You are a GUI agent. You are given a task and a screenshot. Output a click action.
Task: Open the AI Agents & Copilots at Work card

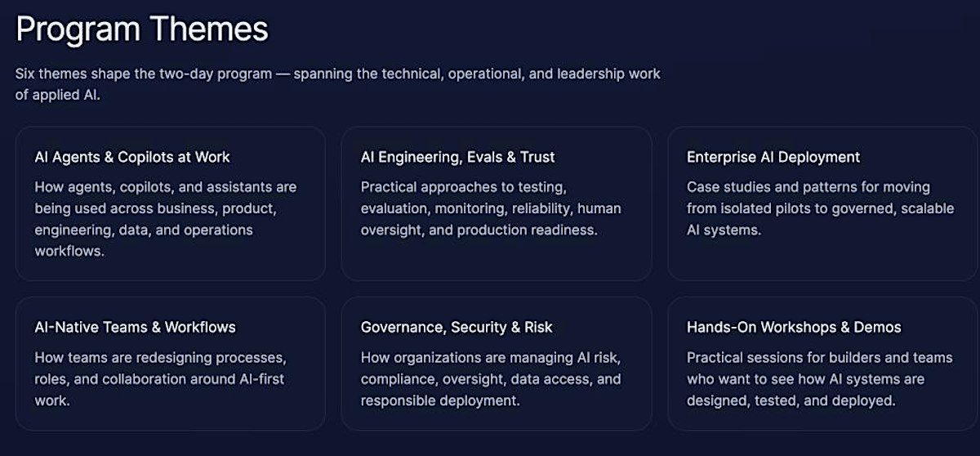click(170, 203)
